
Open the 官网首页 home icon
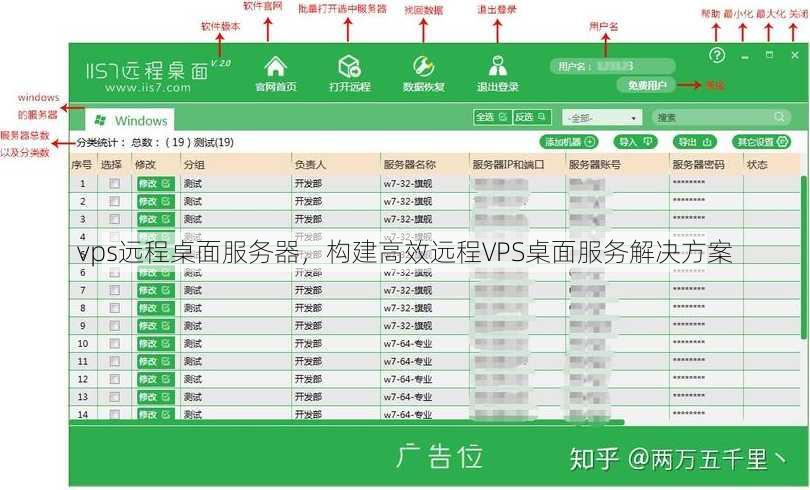[x=275, y=67]
